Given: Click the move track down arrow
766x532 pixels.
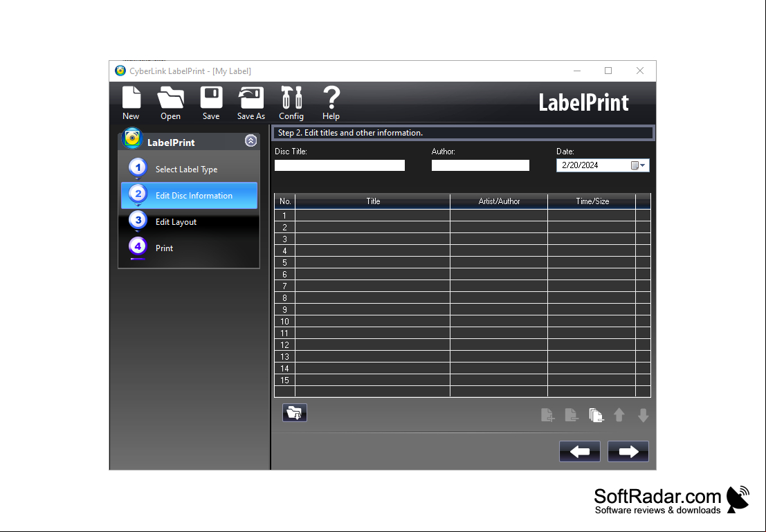Looking at the screenshot, I should (x=643, y=415).
